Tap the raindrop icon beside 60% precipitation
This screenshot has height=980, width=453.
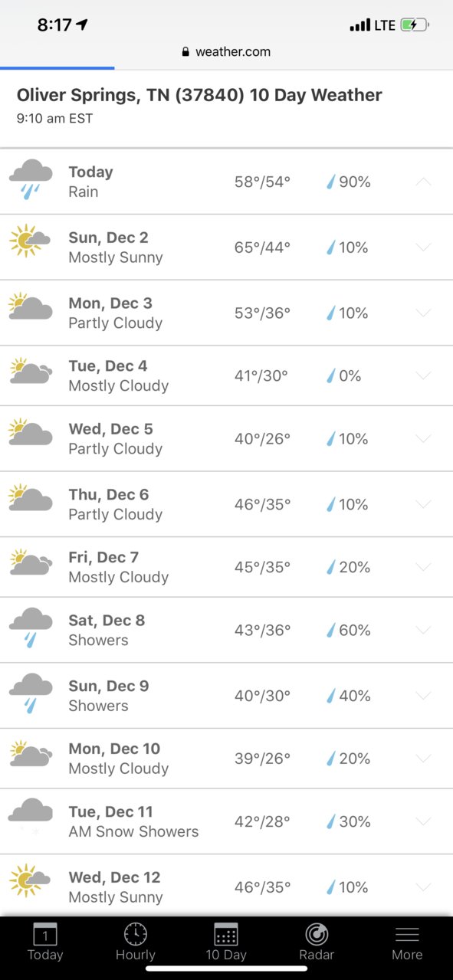(x=331, y=630)
